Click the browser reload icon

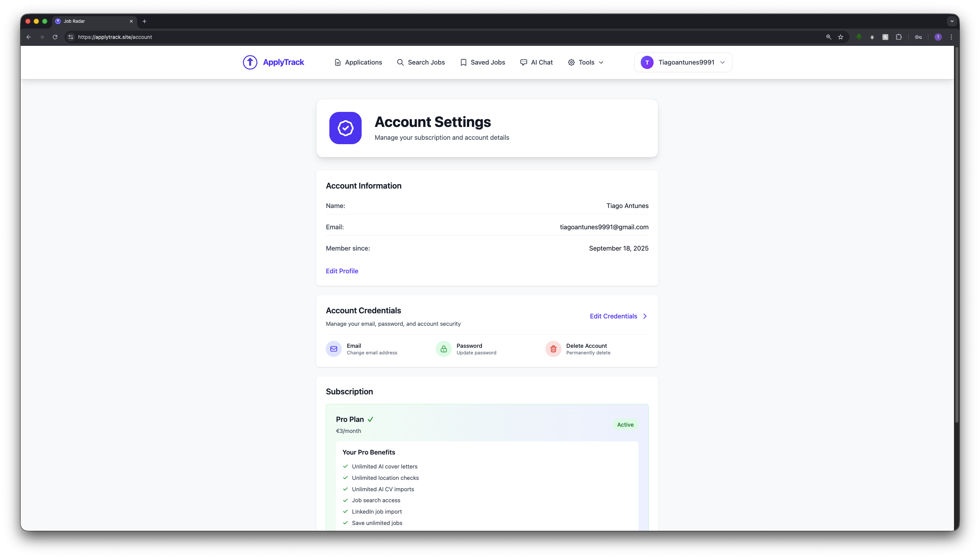(x=55, y=37)
